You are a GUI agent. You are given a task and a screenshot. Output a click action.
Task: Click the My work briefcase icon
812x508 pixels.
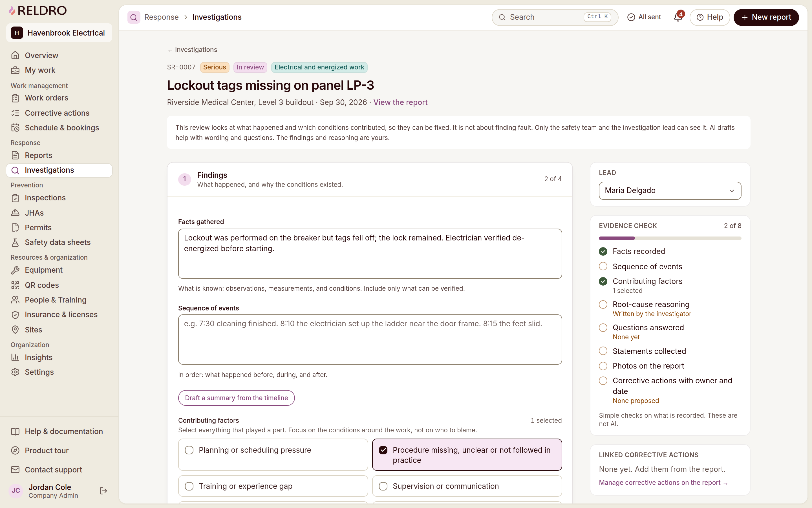click(15, 70)
